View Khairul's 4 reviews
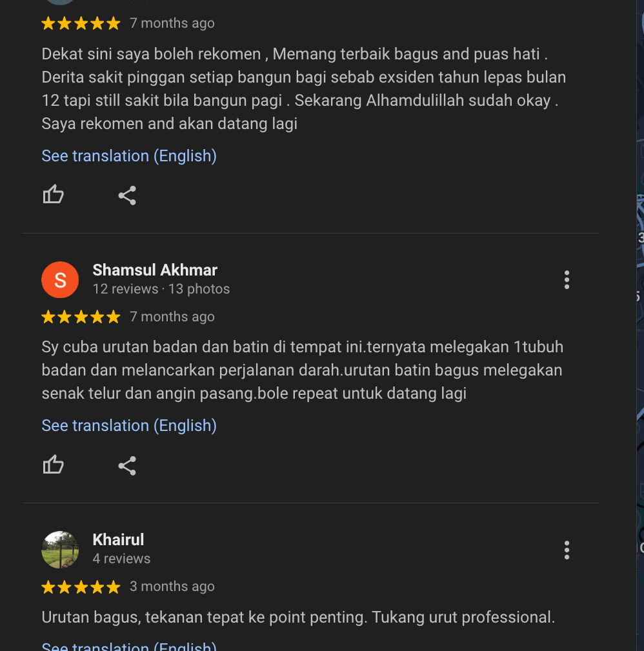 [121, 559]
